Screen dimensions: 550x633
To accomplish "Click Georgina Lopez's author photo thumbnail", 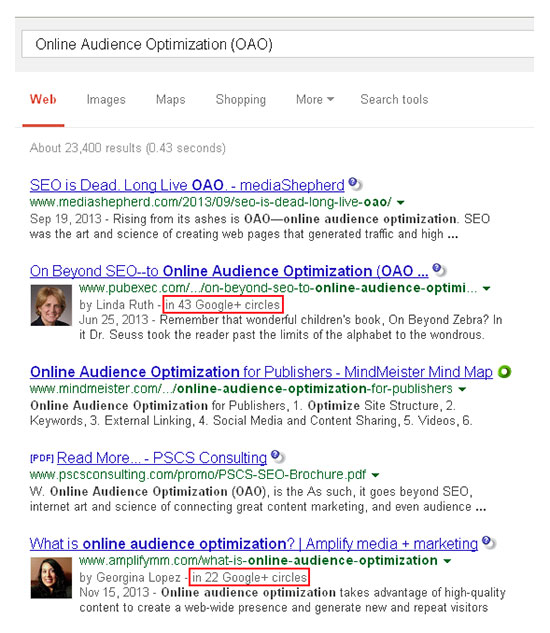I will (51, 578).
